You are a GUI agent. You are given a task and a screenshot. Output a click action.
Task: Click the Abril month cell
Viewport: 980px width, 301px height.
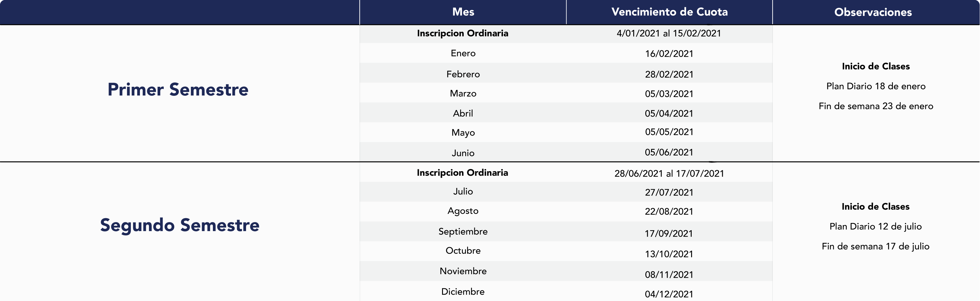pyautogui.click(x=463, y=113)
